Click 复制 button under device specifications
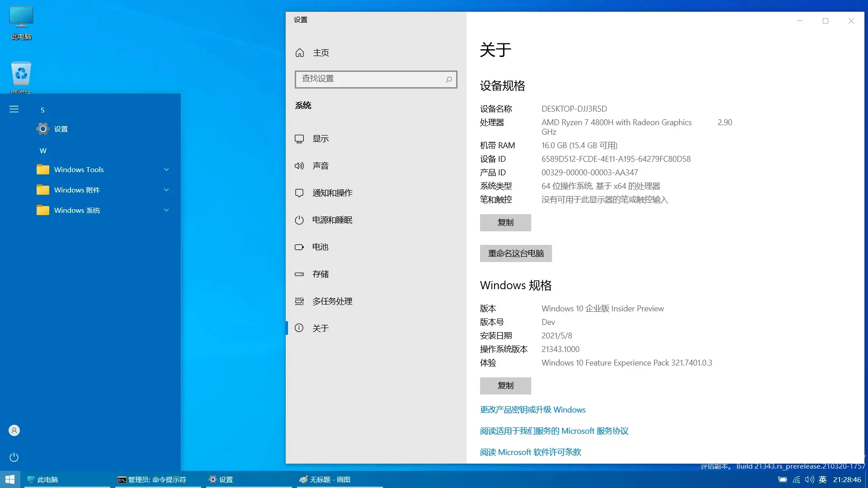Image resolution: width=868 pixels, height=488 pixels. tap(505, 223)
